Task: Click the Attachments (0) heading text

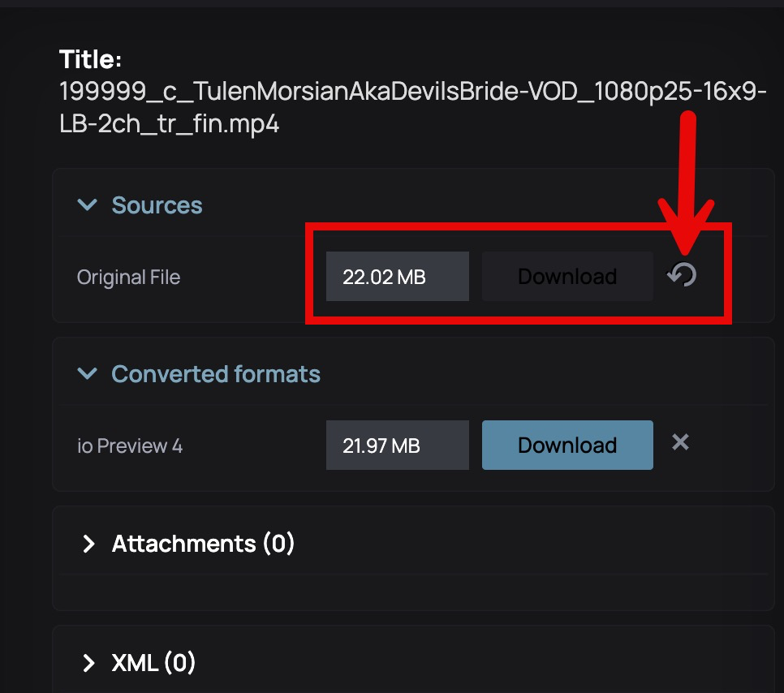Action: coord(203,544)
